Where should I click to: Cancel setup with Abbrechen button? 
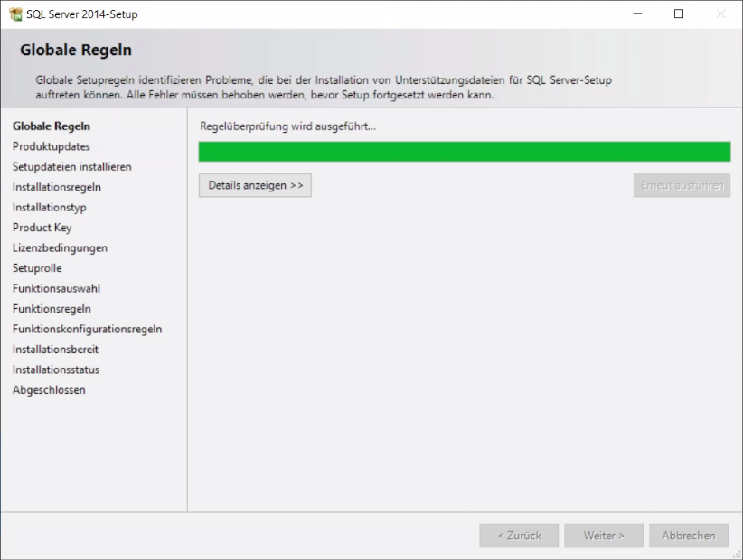[x=688, y=536]
